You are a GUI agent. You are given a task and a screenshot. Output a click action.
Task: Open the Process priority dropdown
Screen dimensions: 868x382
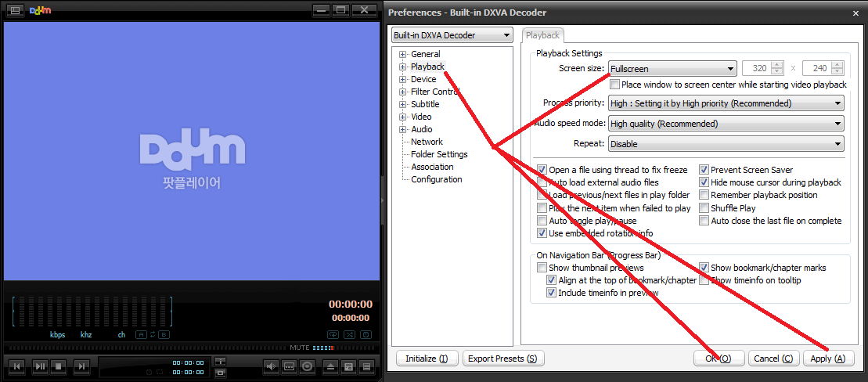click(726, 103)
